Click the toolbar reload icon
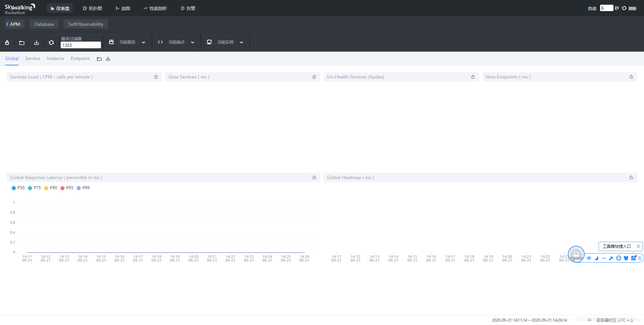This screenshot has width=644, height=325. pyautogui.click(x=51, y=43)
